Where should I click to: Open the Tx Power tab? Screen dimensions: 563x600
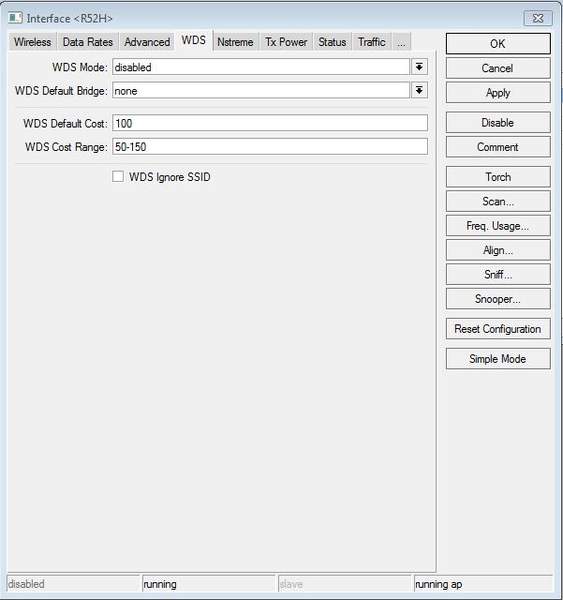[x=286, y=42]
